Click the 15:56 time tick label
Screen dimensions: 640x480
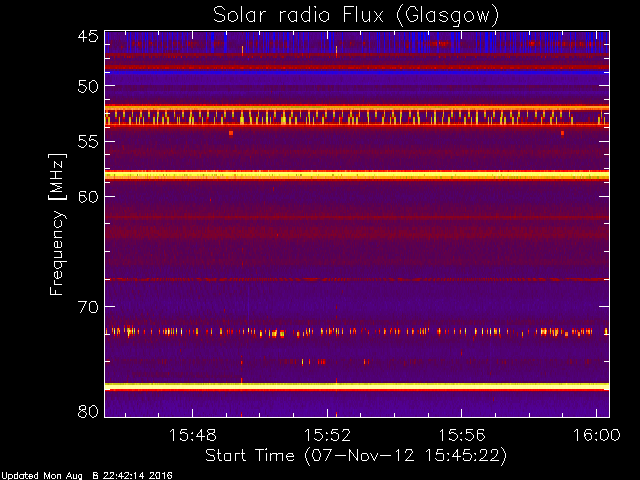pos(462,435)
